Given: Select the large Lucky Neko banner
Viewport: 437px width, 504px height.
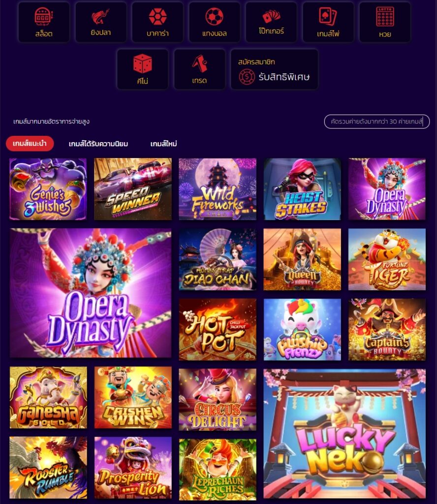Looking at the screenshot, I should coord(344,434).
